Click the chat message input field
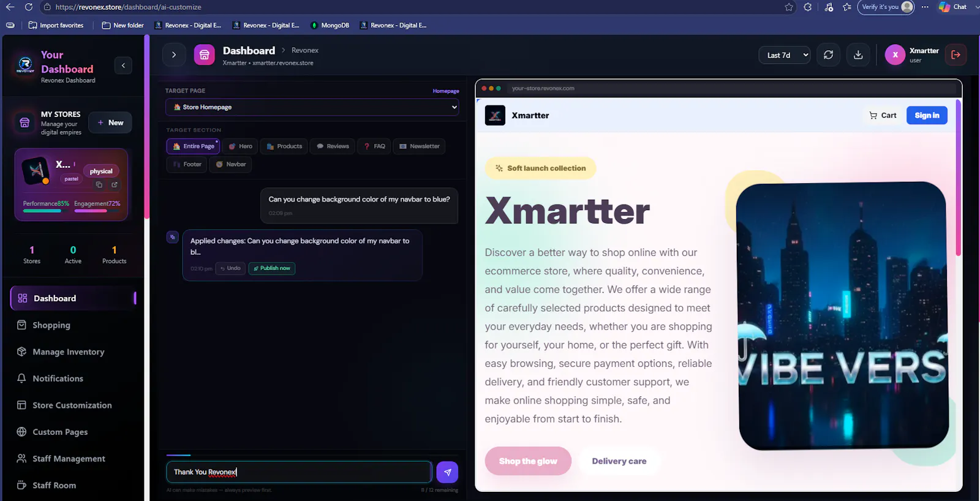980x501 pixels. click(299, 472)
